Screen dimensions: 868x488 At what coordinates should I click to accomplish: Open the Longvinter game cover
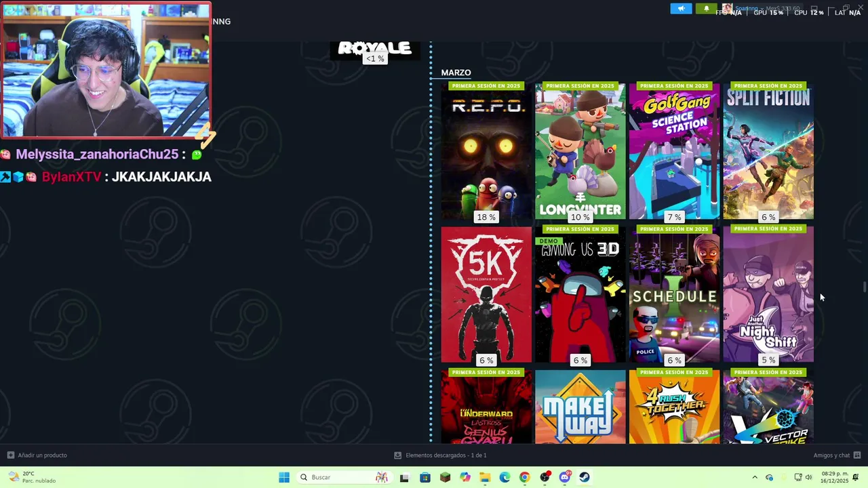pos(580,150)
